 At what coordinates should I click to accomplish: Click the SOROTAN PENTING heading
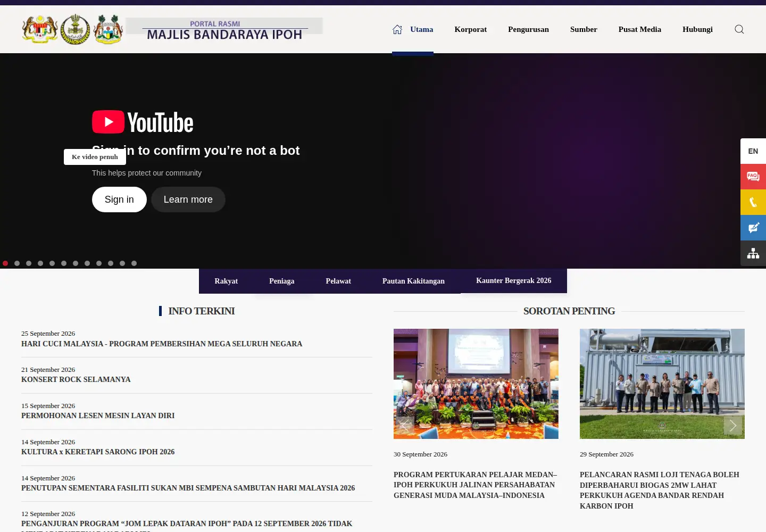click(x=569, y=311)
